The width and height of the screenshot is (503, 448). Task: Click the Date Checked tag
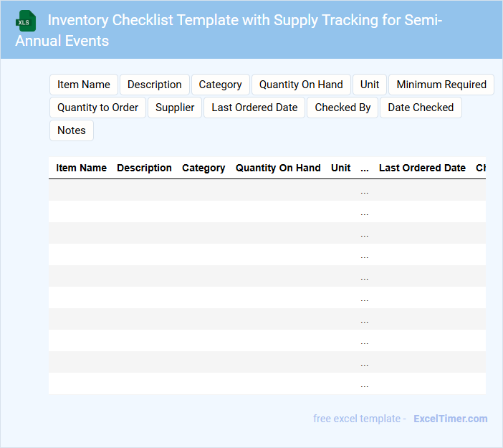pyautogui.click(x=421, y=108)
